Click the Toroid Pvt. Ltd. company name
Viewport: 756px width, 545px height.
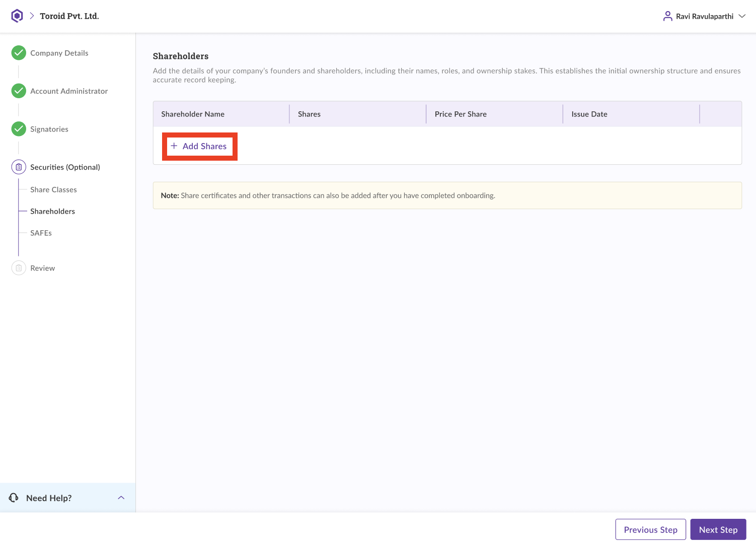pyautogui.click(x=69, y=16)
